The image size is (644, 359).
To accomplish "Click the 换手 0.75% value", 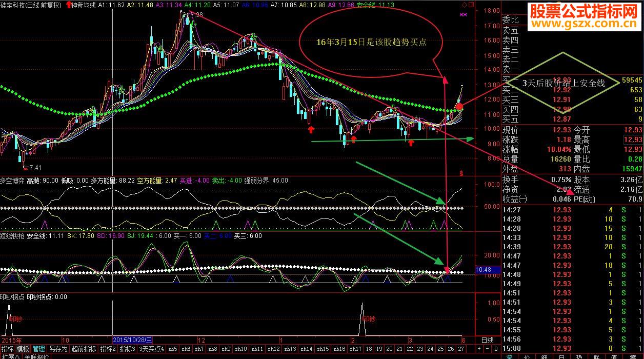I will pos(561,180).
